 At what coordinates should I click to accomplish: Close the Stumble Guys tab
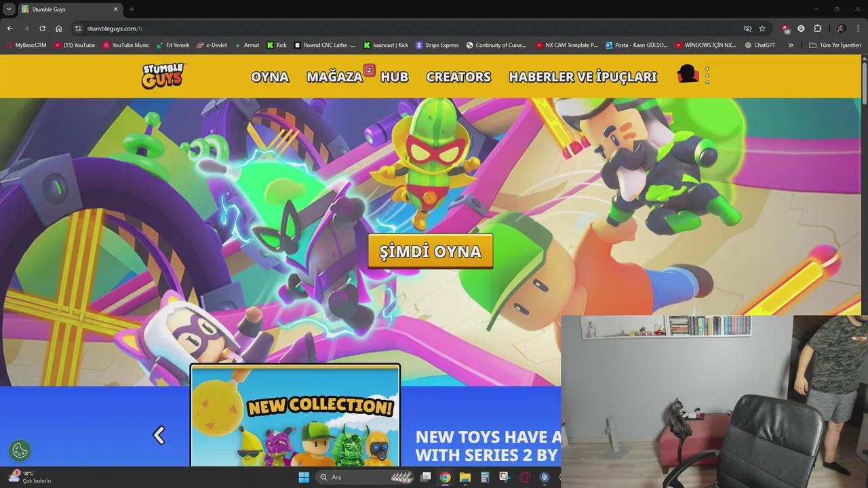point(115,9)
